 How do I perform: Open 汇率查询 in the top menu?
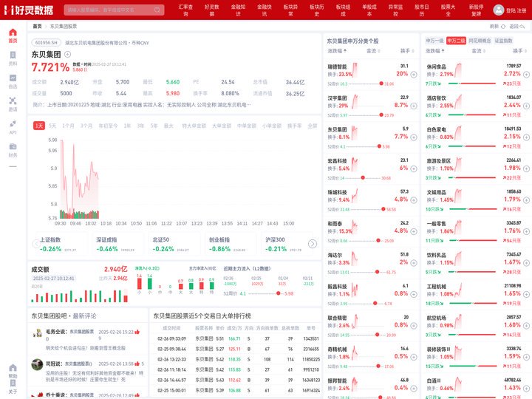[x=185, y=10]
